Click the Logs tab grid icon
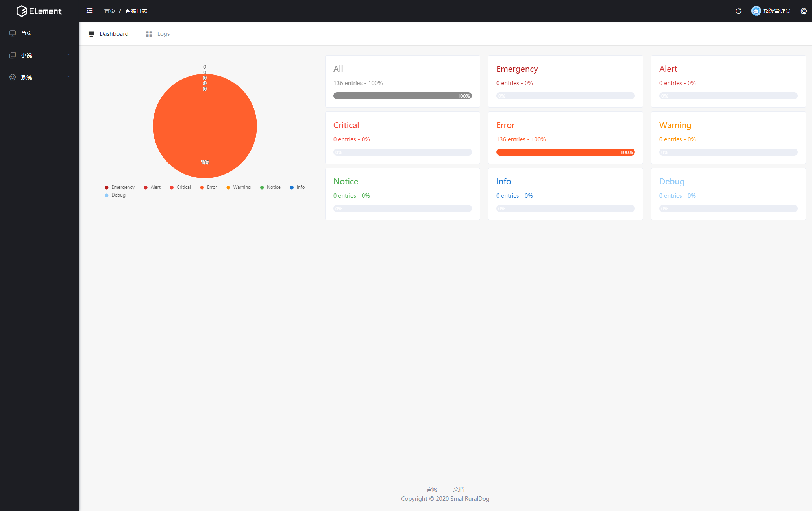The width and height of the screenshot is (812, 511). click(149, 34)
